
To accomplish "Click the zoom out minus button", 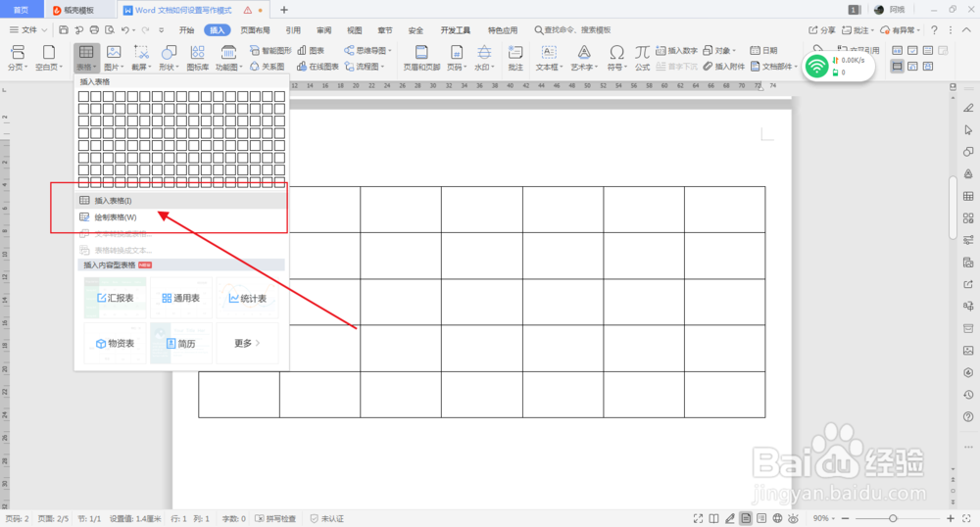I will [x=845, y=518].
